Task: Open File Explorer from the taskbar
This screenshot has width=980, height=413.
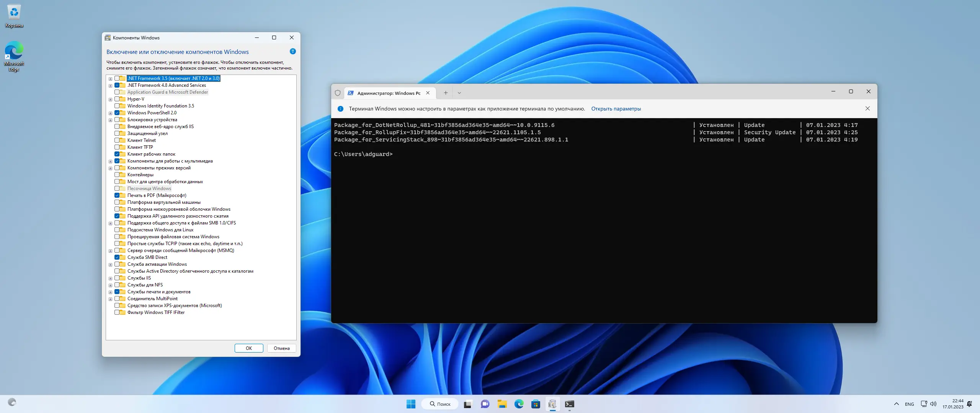Action: click(502, 404)
